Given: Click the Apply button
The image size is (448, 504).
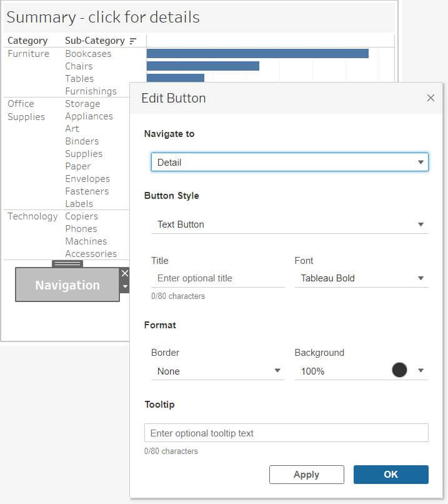Looking at the screenshot, I should pyautogui.click(x=307, y=474).
